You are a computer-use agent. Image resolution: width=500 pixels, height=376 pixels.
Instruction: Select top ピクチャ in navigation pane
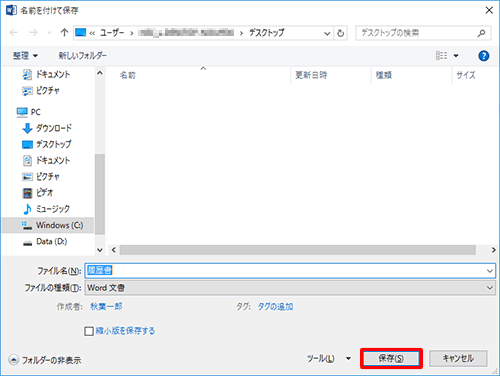[x=41, y=90]
